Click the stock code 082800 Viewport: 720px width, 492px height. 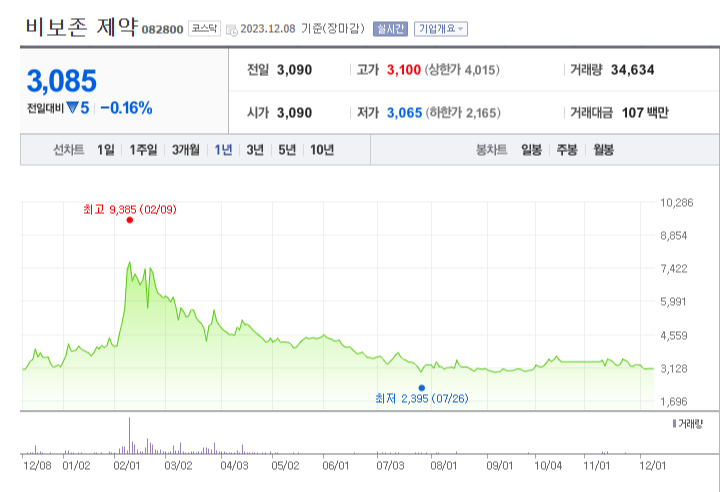coord(163,30)
